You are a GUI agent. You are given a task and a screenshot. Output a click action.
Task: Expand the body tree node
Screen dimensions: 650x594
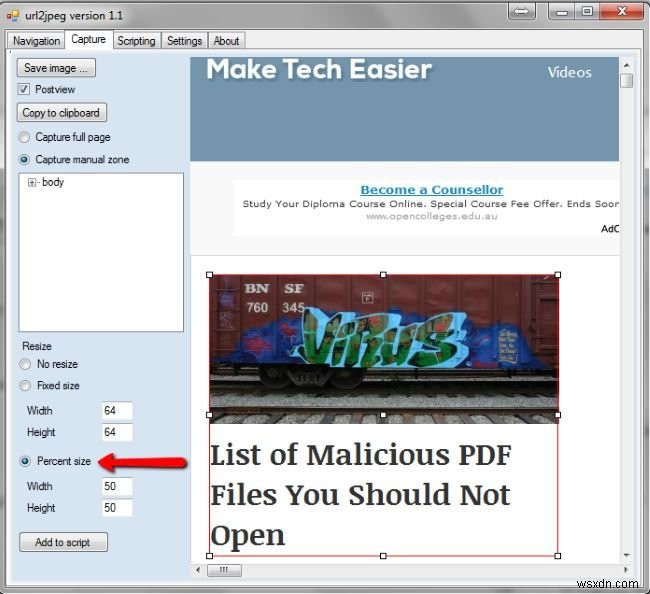[32, 182]
